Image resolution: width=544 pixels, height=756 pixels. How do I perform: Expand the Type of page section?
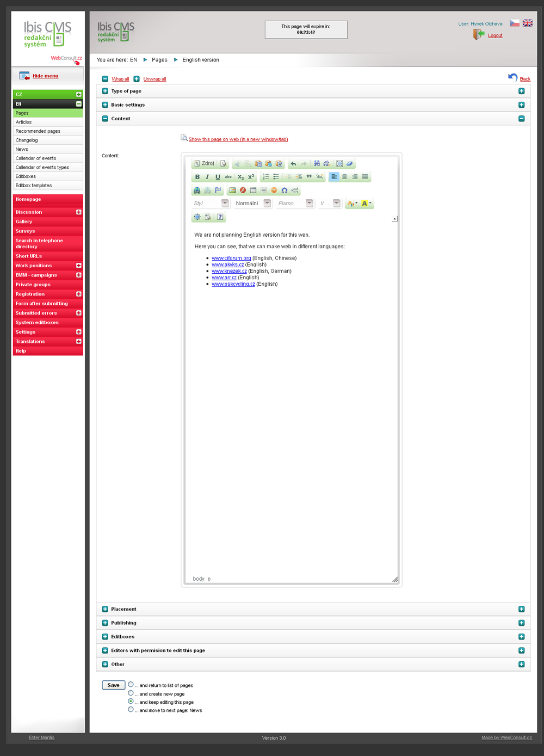(x=313, y=91)
